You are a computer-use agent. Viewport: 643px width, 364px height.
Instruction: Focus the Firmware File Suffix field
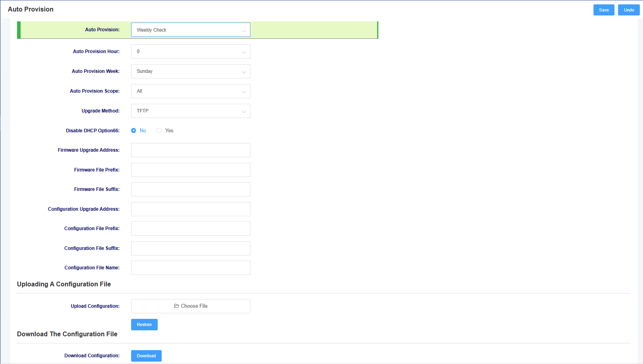pyautogui.click(x=191, y=189)
